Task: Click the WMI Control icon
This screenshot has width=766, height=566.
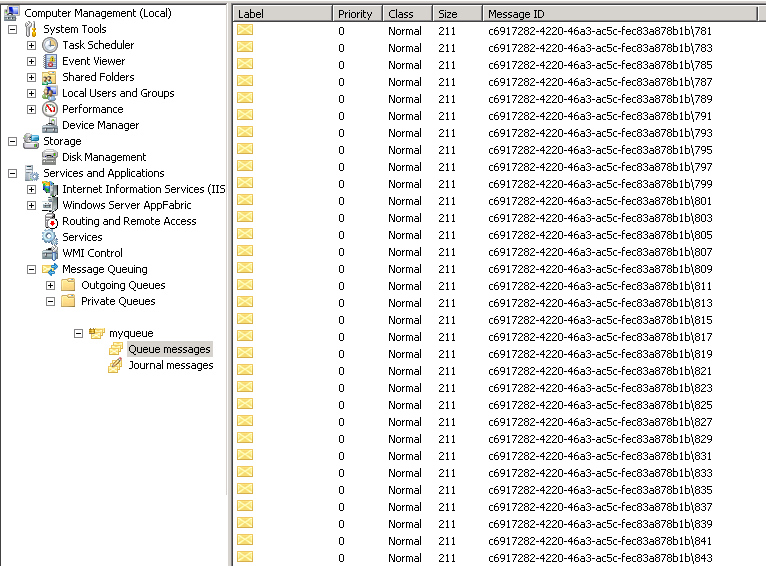Action: click(50, 253)
